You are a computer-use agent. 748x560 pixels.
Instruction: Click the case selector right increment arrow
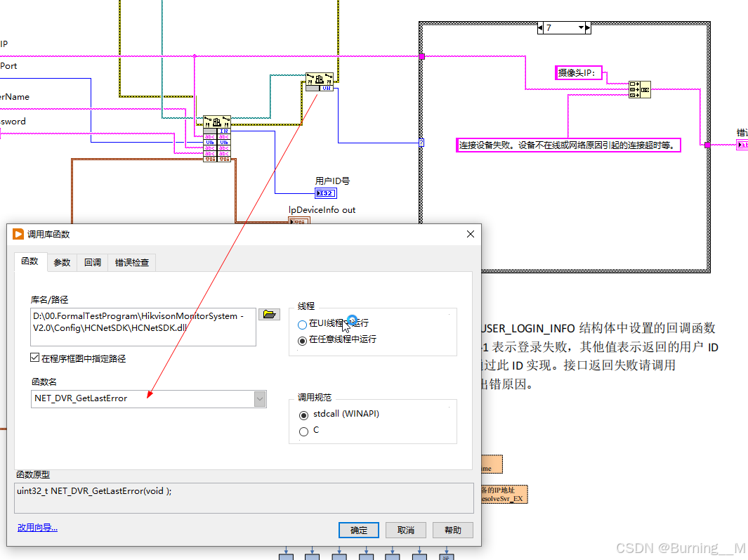click(x=586, y=27)
